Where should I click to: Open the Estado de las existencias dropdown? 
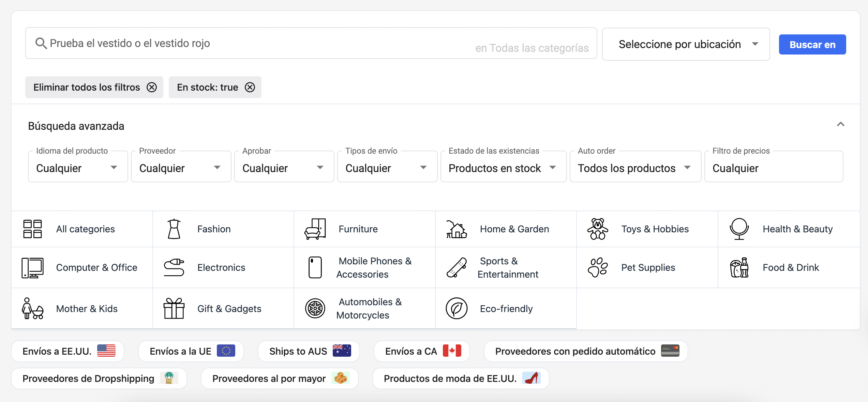pos(503,168)
